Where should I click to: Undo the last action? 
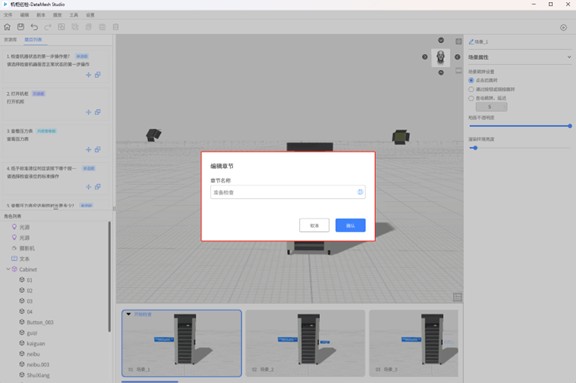(x=34, y=27)
